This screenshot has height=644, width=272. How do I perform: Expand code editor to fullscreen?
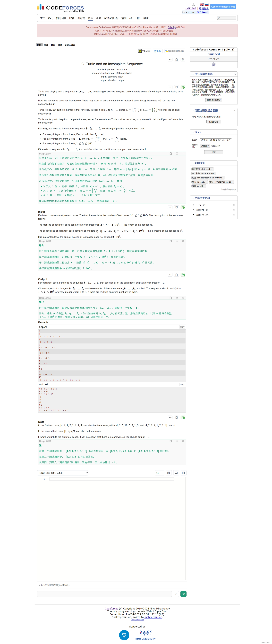tap(169, 473)
